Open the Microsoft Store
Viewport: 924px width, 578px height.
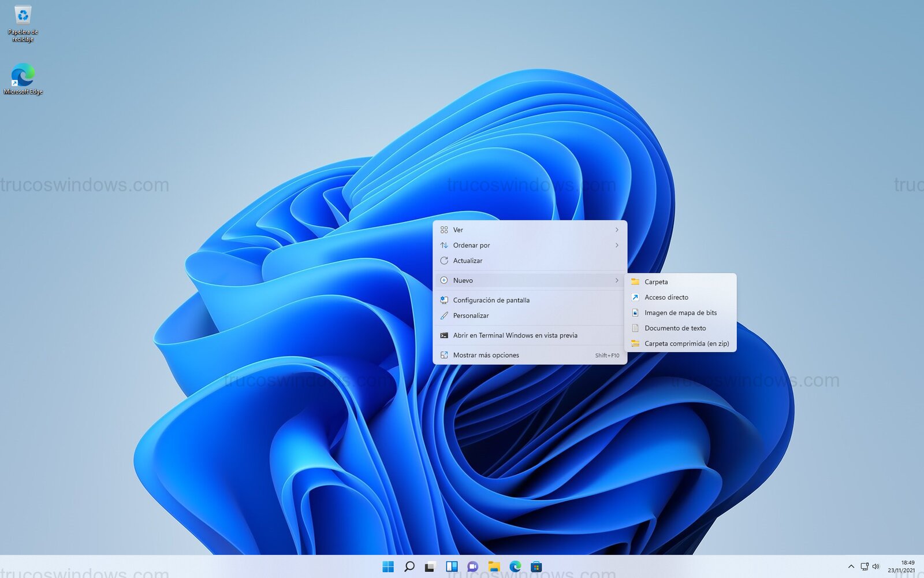click(537, 566)
